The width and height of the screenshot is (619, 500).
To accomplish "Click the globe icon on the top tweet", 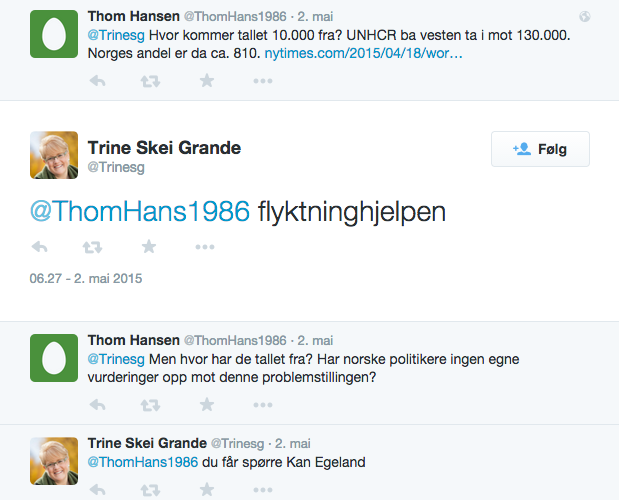I will (585, 17).
